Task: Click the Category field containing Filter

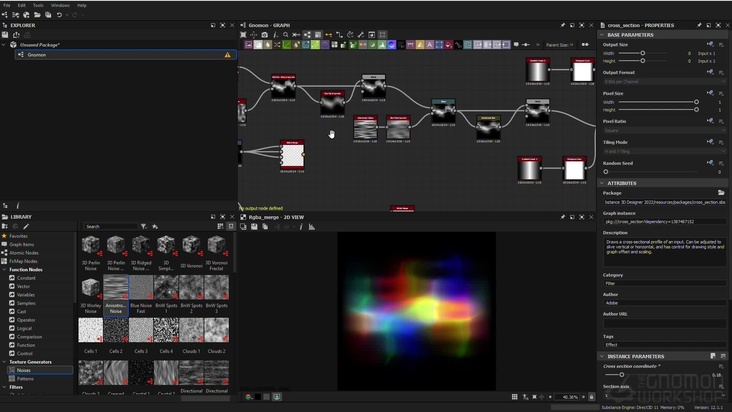Action: tap(664, 283)
